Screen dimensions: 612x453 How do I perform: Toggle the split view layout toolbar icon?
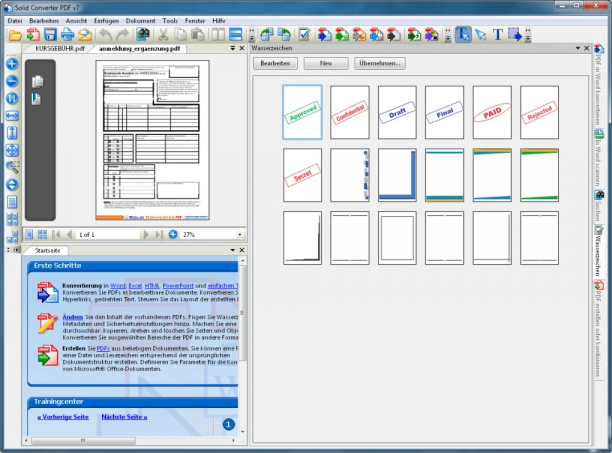pos(218,35)
